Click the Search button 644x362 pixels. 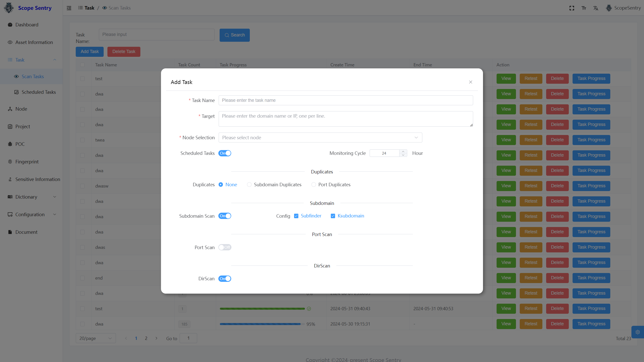pyautogui.click(x=234, y=35)
